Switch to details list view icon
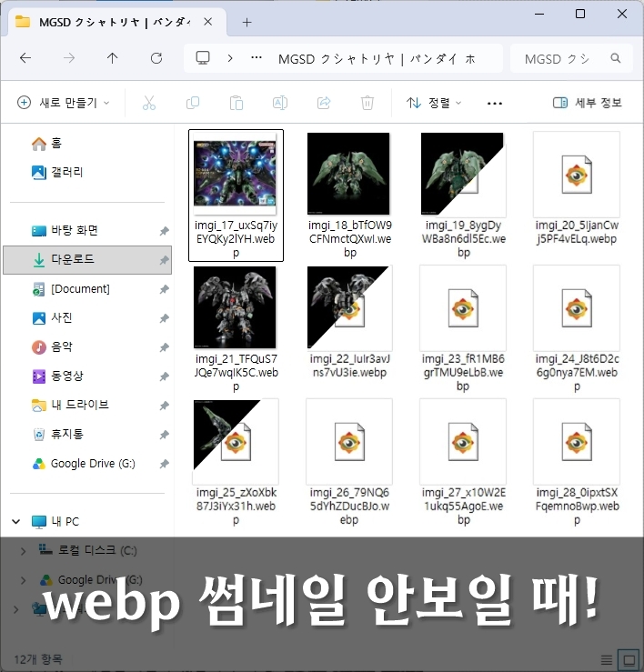The height and width of the screenshot is (672, 644). [x=607, y=659]
